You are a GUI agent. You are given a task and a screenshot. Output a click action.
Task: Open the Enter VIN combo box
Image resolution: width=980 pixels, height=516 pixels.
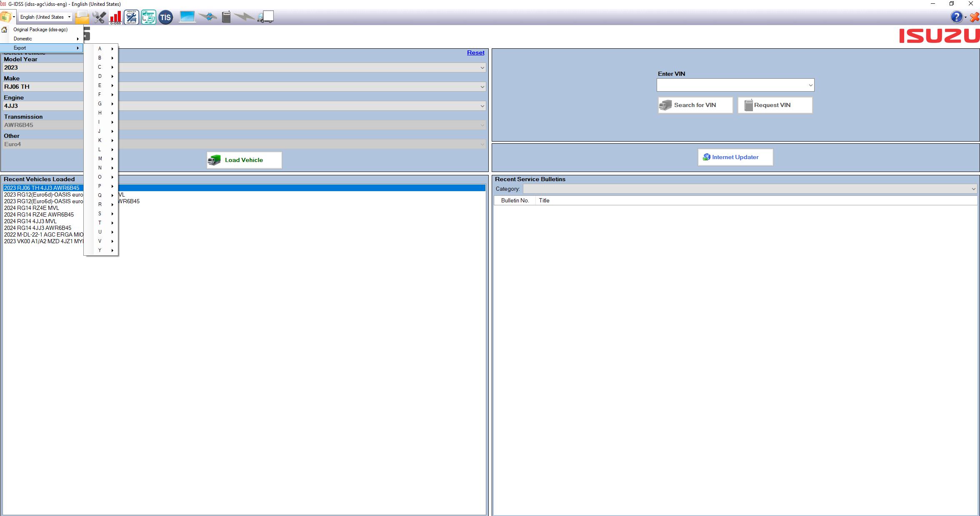click(735, 85)
